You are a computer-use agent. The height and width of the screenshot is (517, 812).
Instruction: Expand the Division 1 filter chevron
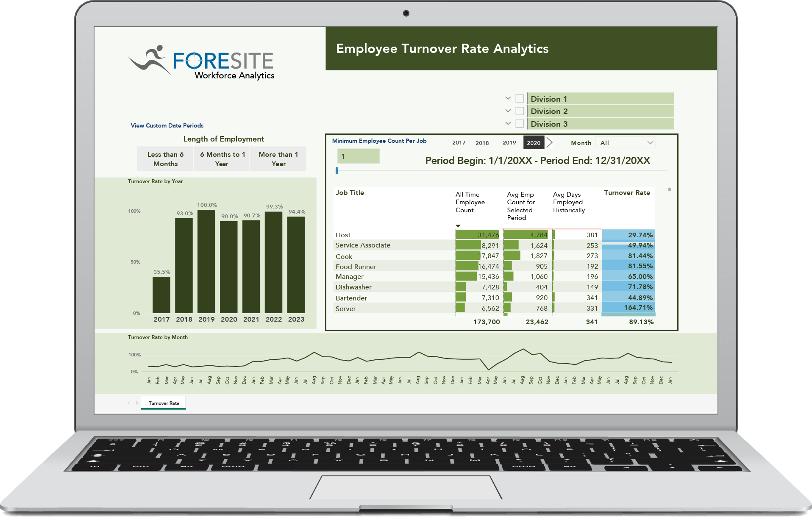508,98
